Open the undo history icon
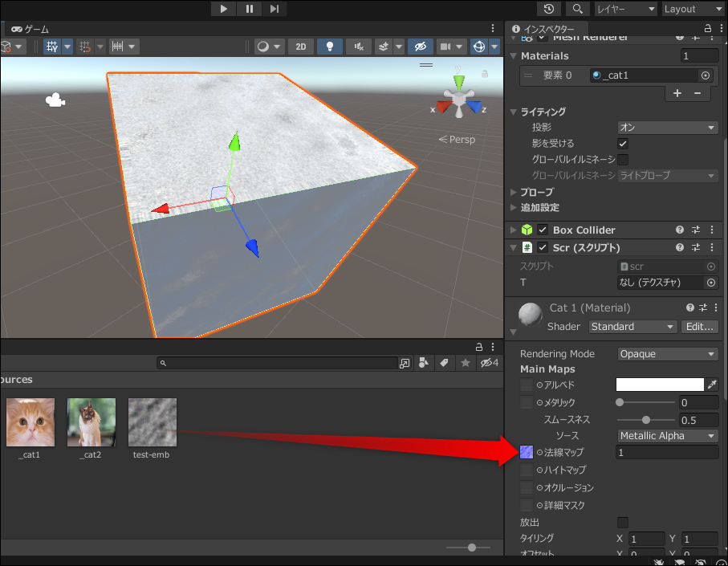The height and width of the screenshot is (566, 728). pyautogui.click(x=549, y=9)
